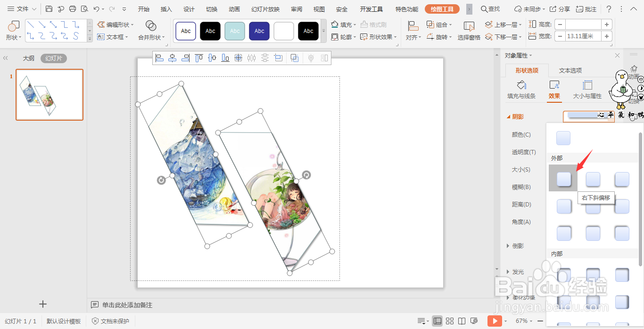Click 填充与线条 paint bucket icon

(521, 85)
